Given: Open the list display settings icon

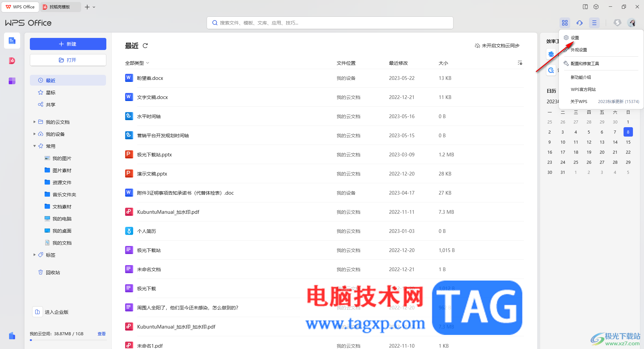Looking at the screenshot, I should pyautogui.click(x=520, y=63).
